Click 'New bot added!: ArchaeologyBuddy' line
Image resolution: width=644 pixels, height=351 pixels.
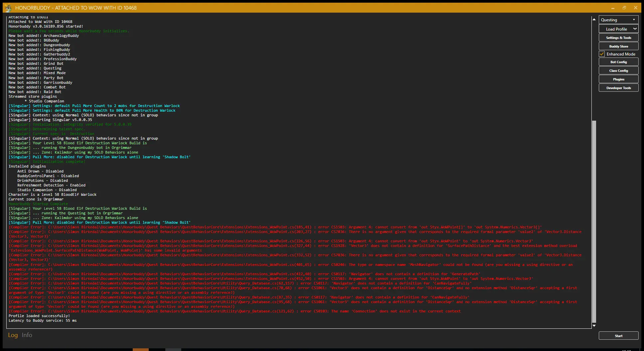pos(44,36)
